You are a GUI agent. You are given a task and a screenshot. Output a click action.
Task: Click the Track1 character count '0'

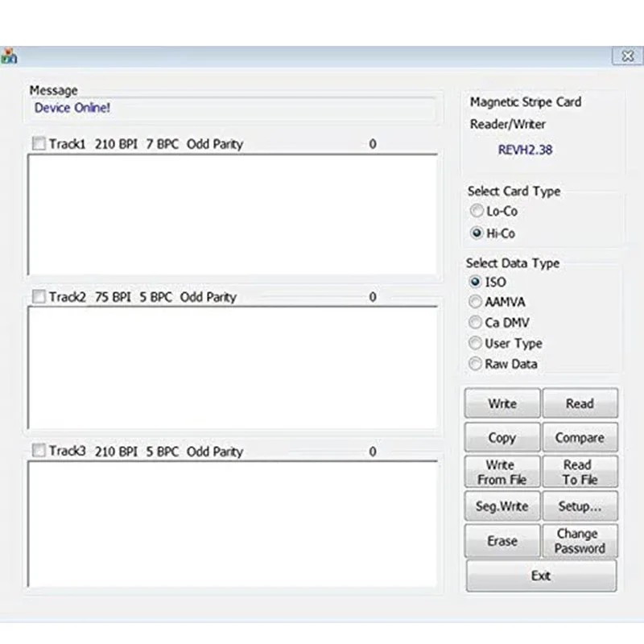coord(372,144)
